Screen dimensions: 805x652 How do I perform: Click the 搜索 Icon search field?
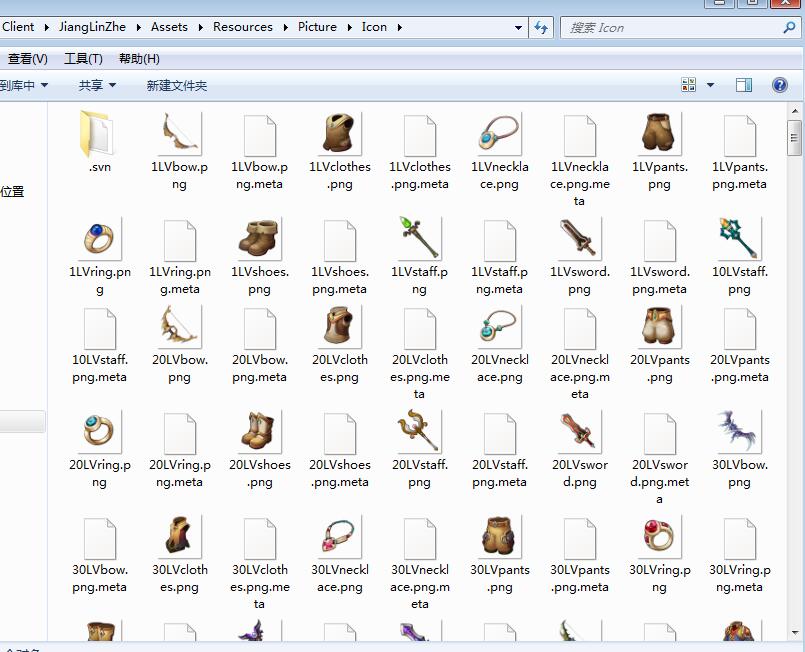(x=670, y=28)
